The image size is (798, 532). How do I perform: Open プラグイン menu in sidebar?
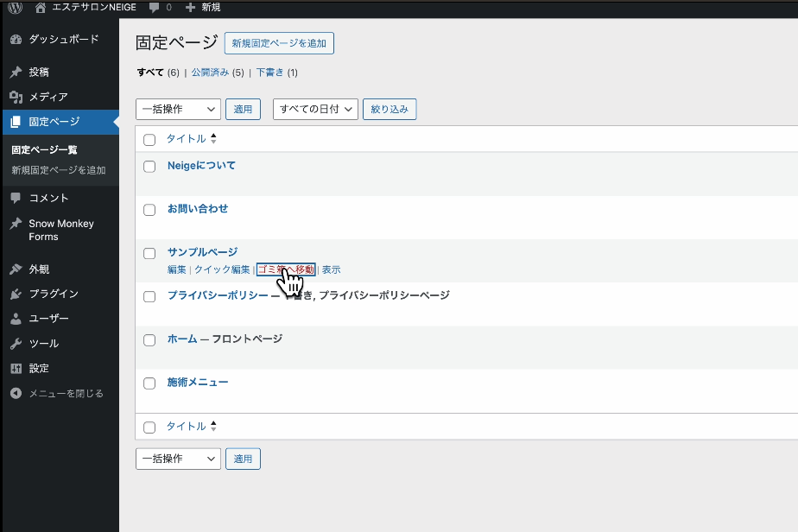[x=54, y=294]
